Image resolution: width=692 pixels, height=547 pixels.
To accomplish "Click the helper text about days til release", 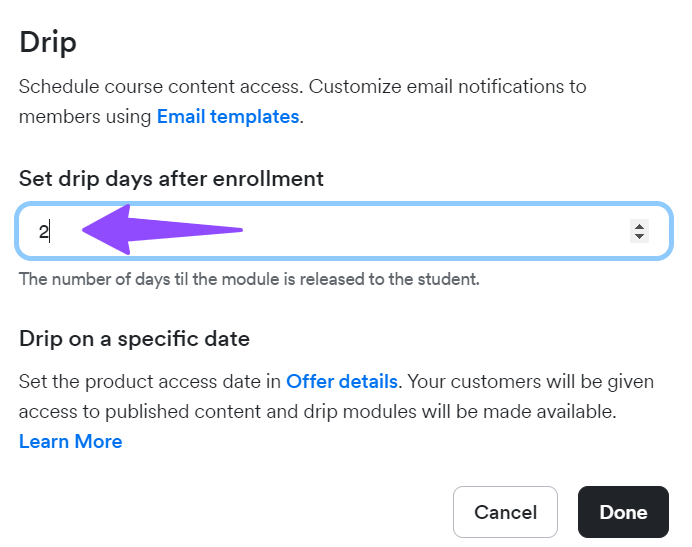I will [249, 279].
